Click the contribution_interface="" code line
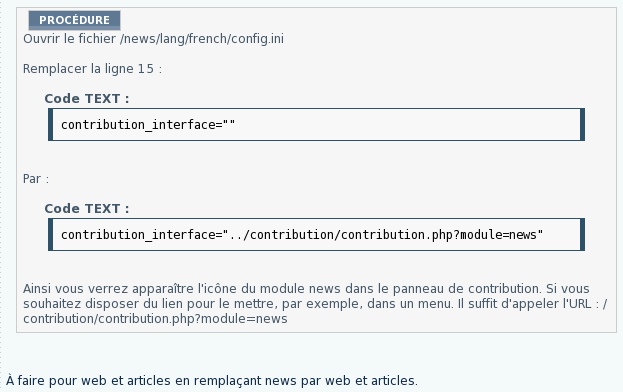The image size is (623, 392). (148, 125)
